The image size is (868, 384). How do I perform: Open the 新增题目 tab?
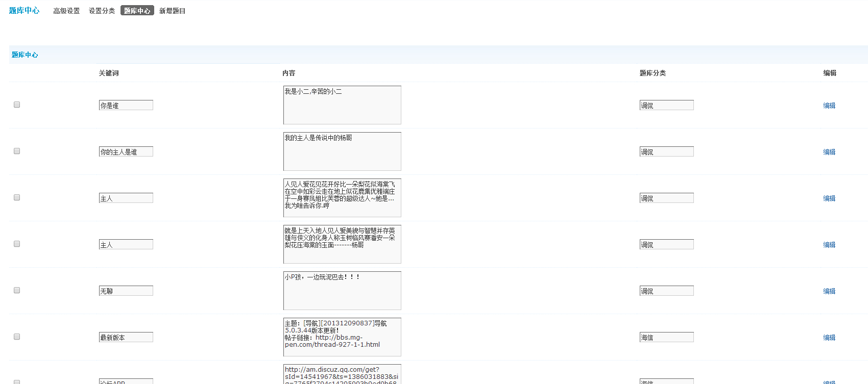coord(172,11)
